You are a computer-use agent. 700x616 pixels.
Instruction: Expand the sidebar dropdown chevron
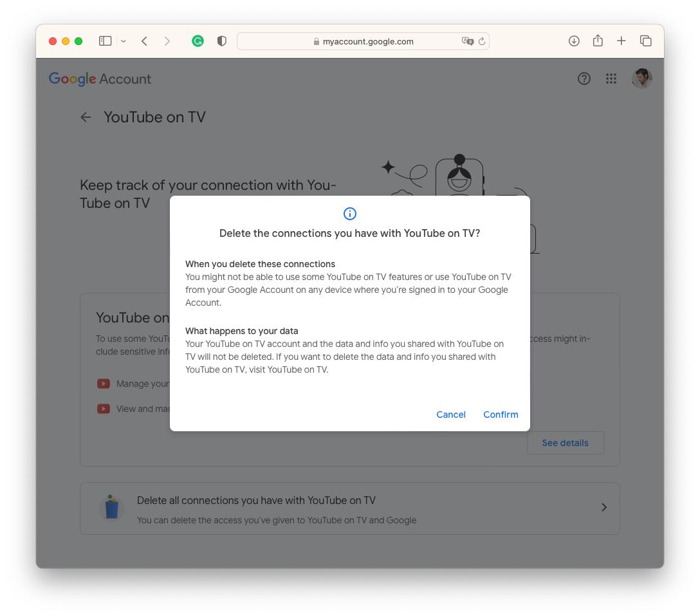(x=124, y=41)
